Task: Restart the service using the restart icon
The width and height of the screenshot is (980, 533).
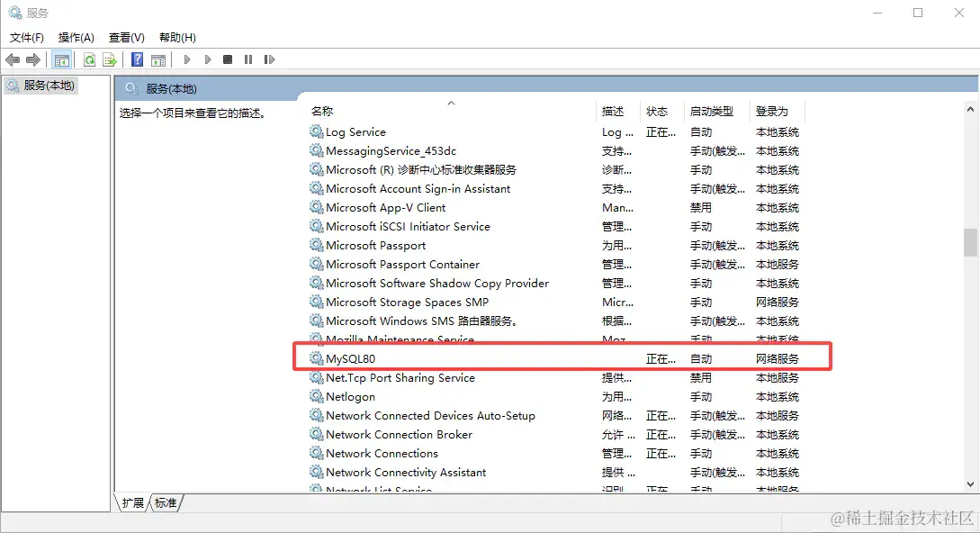Action: pyautogui.click(x=270, y=59)
